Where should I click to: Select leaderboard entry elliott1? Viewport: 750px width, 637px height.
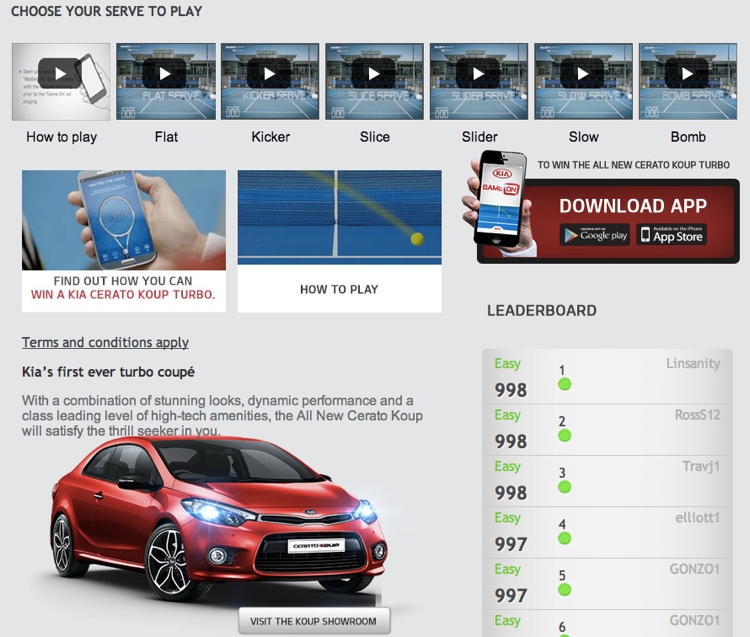607,532
